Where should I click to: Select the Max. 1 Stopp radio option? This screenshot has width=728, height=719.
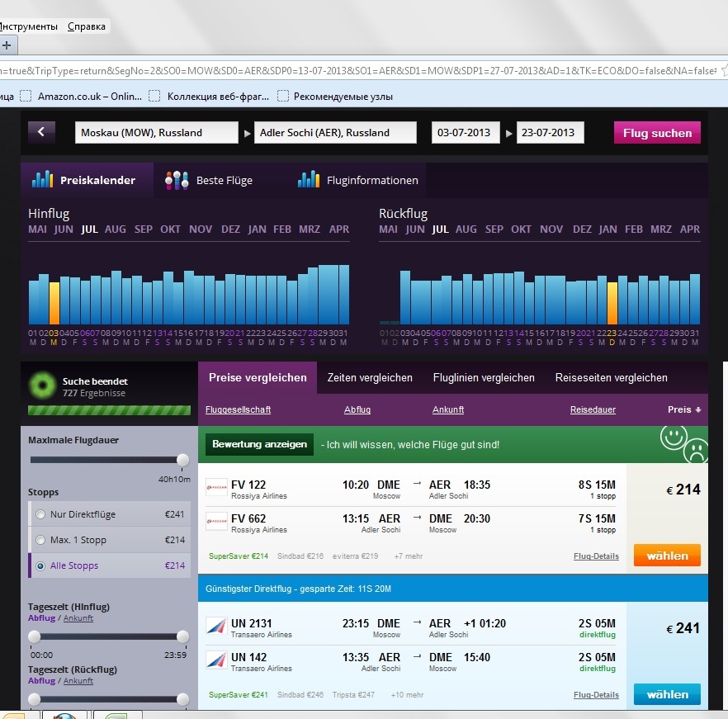(x=40, y=540)
